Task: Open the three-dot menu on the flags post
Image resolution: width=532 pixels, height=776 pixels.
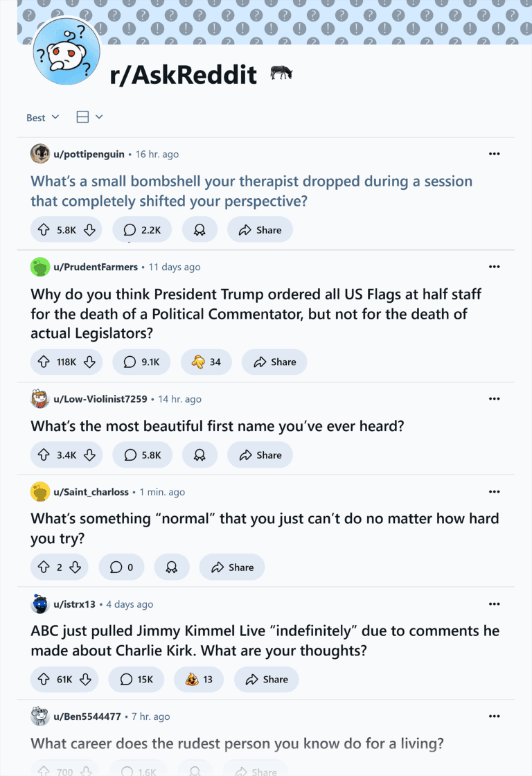Action: tap(494, 266)
